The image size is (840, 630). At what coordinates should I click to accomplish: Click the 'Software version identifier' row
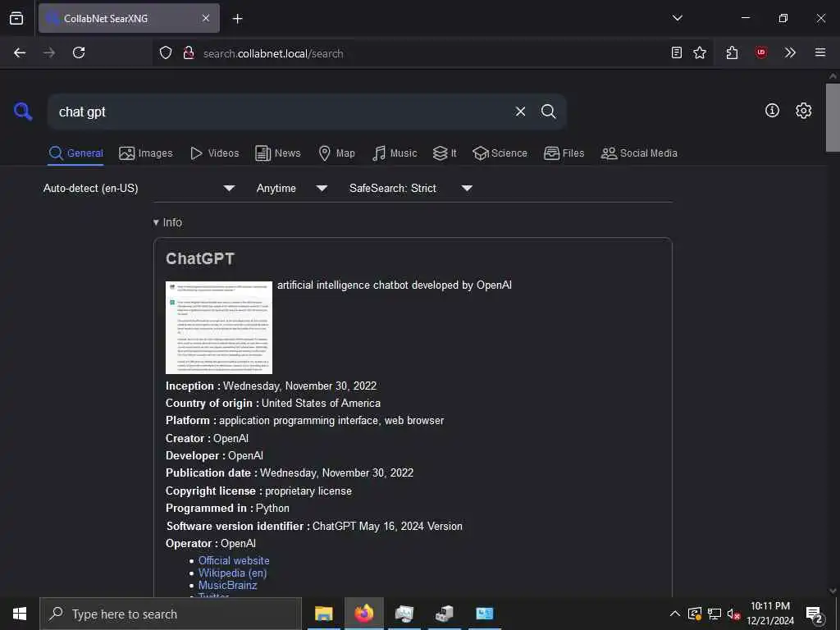coord(314,526)
